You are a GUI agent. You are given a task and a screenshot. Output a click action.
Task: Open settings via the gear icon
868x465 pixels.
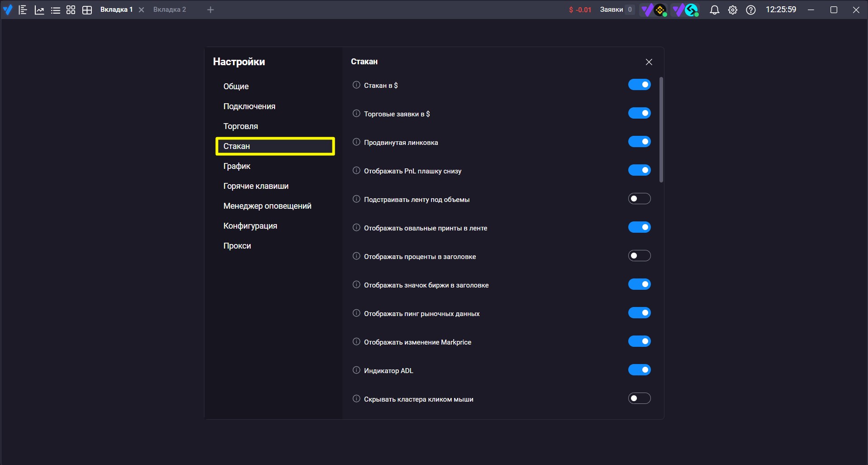coord(733,10)
